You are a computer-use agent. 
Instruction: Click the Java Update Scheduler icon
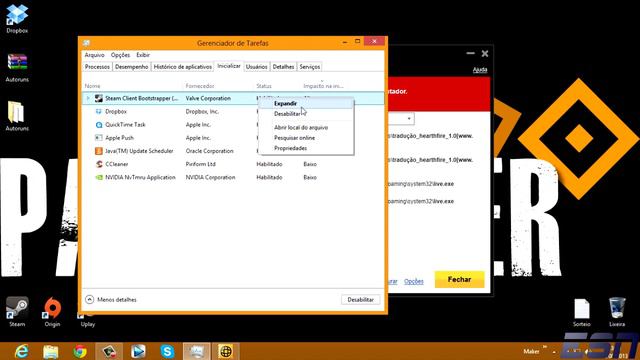coord(98,151)
